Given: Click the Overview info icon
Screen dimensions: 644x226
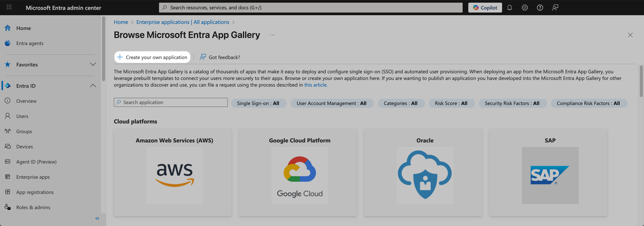Looking at the screenshot, I should [8, 101].
